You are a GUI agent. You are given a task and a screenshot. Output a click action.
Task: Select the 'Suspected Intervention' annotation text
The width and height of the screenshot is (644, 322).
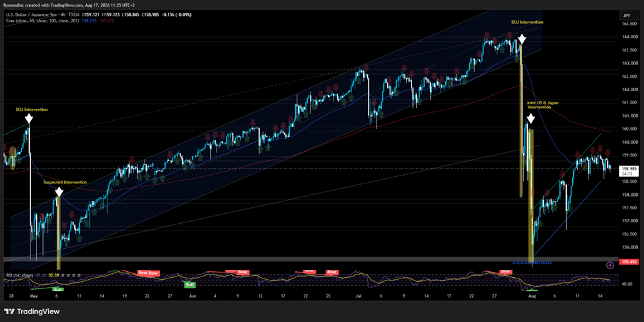point(65,182)
